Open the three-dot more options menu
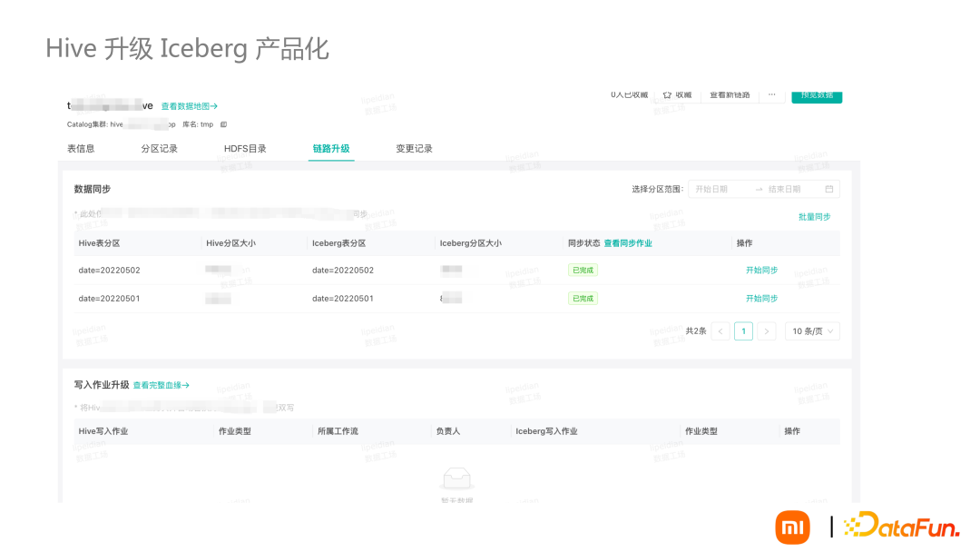This screenshot has width=980, height=552. 772,95
